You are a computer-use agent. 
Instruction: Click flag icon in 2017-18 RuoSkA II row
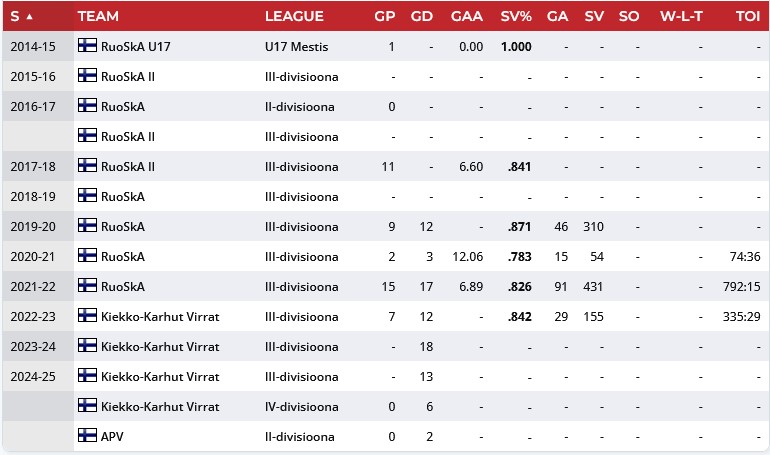pos(87,166)
